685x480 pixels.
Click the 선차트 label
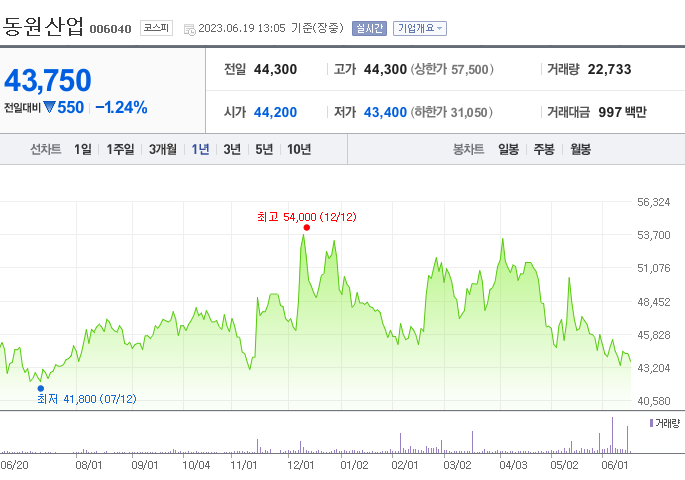pyautogui.click(x=45, y=149)
